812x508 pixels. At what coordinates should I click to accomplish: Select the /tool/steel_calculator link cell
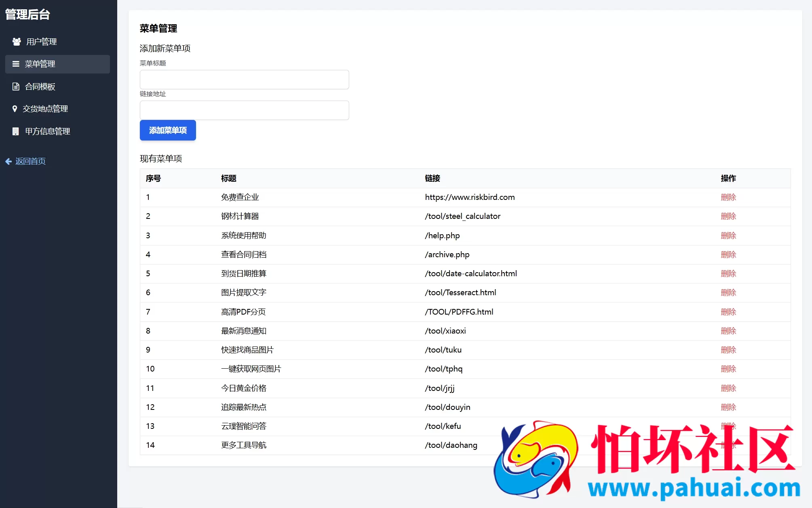pyautogui.click(x=462, y=216)
